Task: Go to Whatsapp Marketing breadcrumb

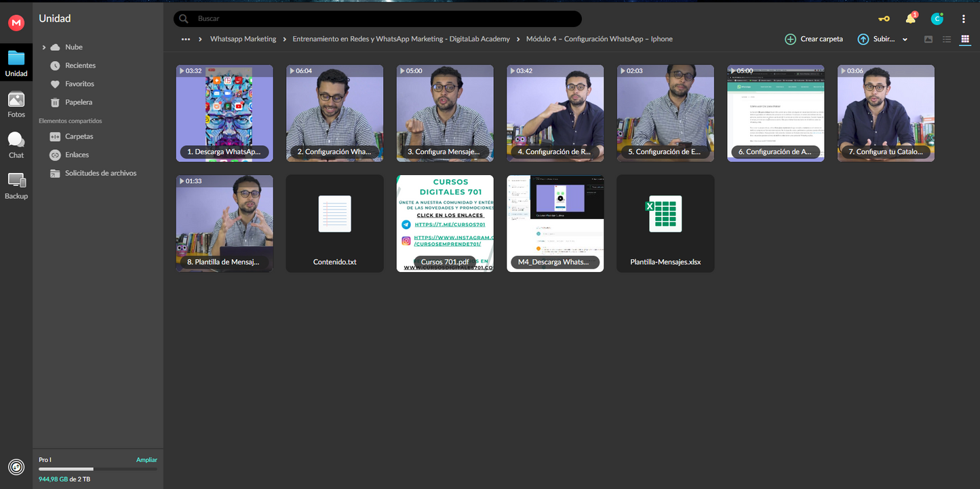Action: point(243,39)
